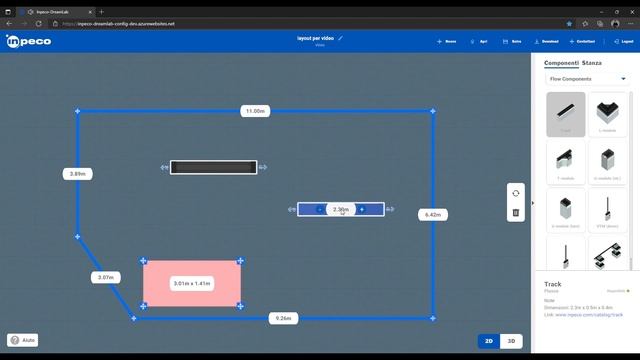Collapse the right side panel arrow
The height and width of the screenshot is (360, 640).
click(533, 203)
